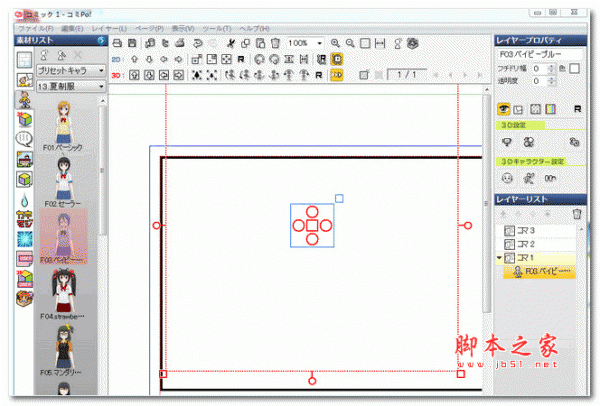Click the 3D object cube icon in sidebar
The width and height of the screenshot is (600, 406).
[23, 119]
